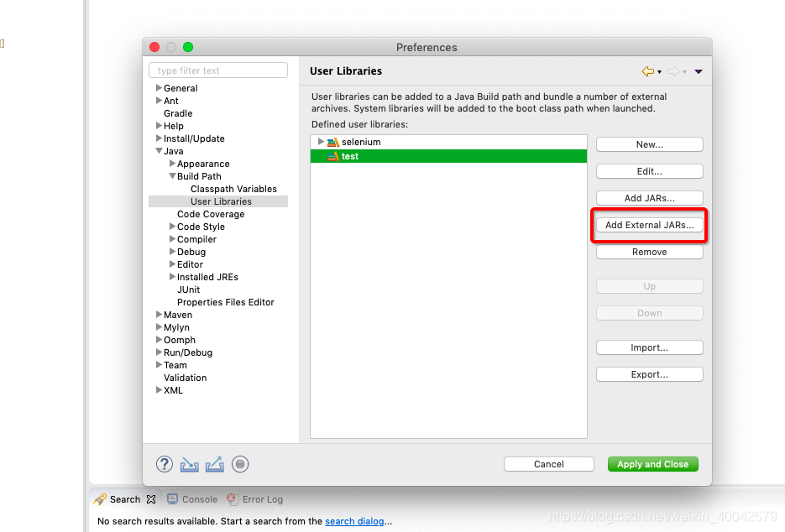This screenshot has width=785, height=532.
Task: Expand the Team node
Action: tap(159, 364)
